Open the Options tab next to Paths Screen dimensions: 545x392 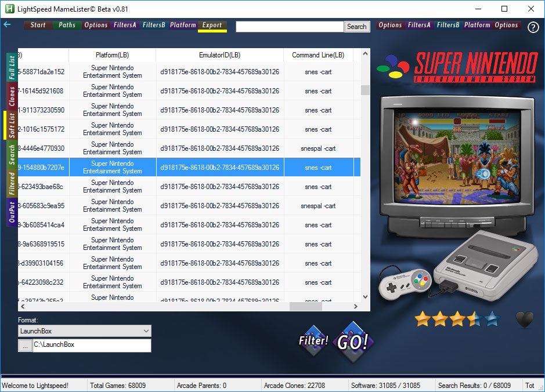pos(96,25)
